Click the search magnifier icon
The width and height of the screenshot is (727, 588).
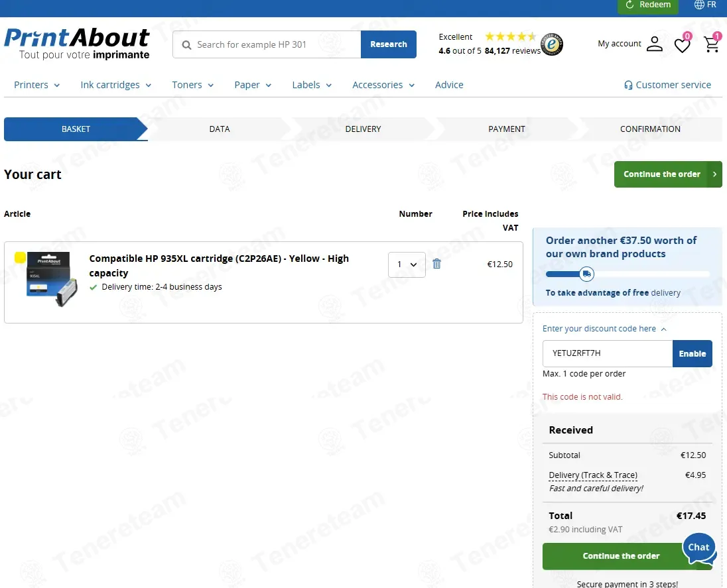point(186,45)
